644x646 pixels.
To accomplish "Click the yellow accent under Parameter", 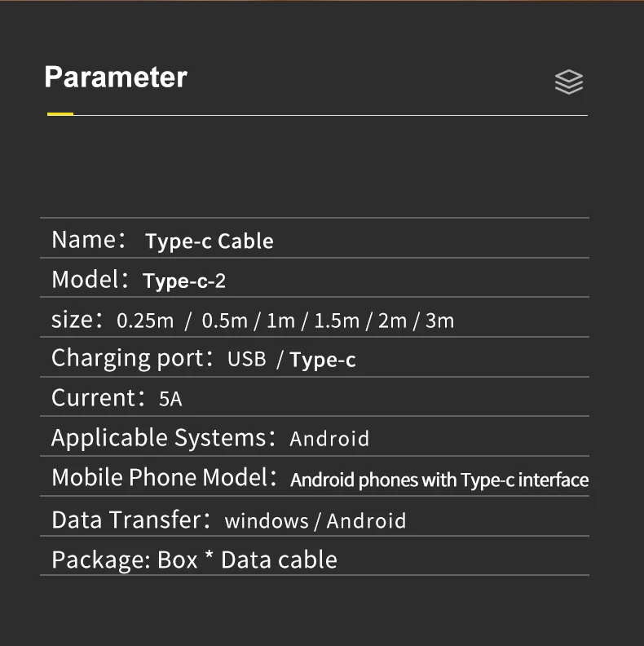I will click(x=60, y=114).
